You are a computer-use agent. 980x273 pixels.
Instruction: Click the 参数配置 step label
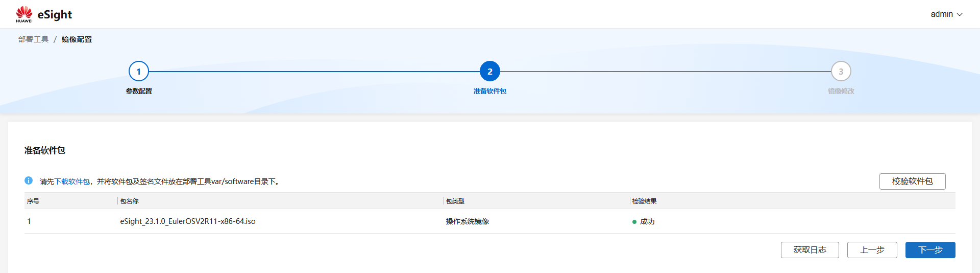[x=139, y=91]
